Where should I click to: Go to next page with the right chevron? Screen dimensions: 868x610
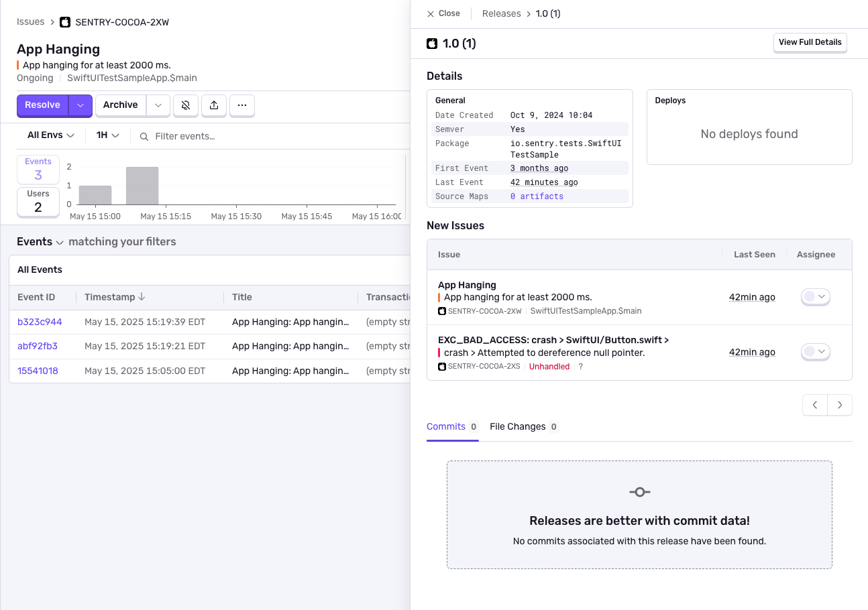pyautogui.click(x=840, y=405)
